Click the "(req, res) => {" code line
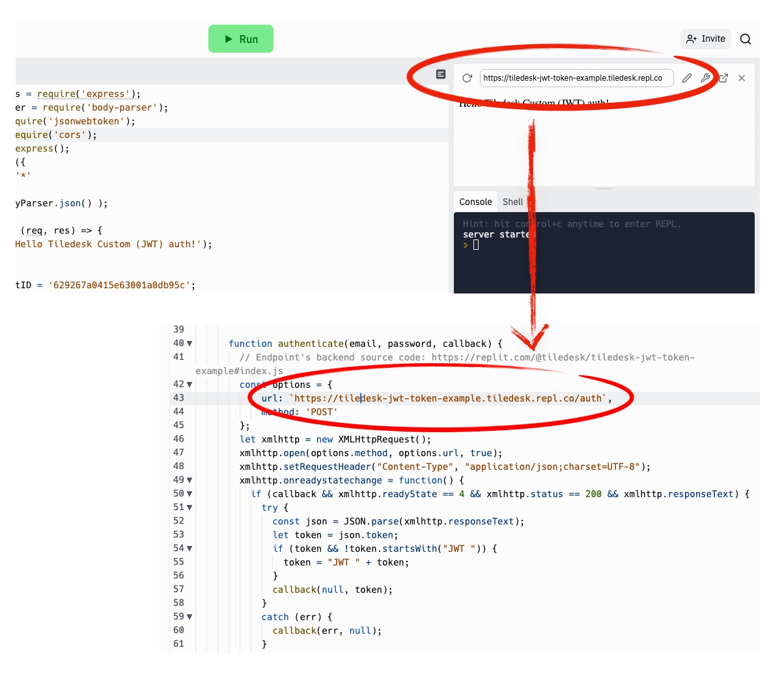The width and height of the screenshot is (784, 680). point(62,230)
